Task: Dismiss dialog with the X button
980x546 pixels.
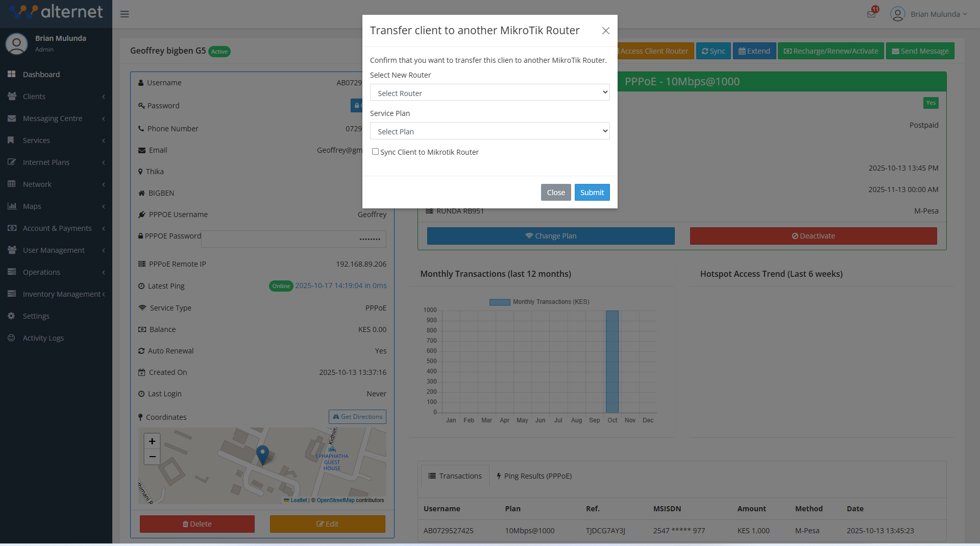Action: pos(605,31)
